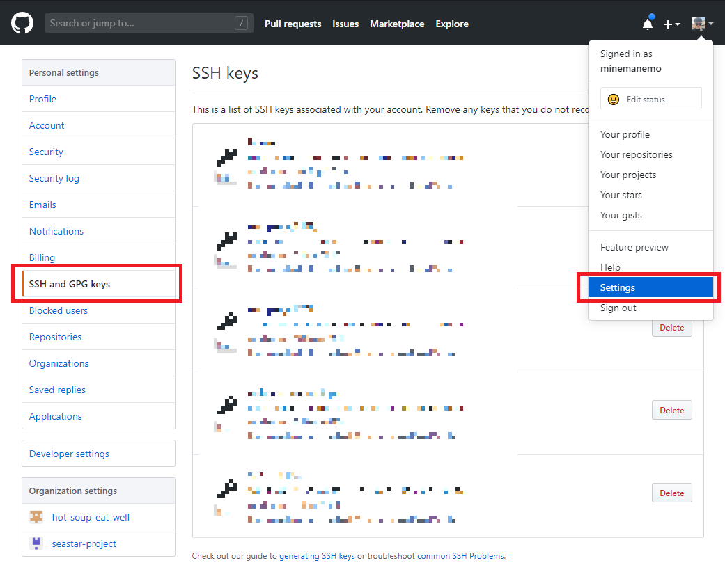
Task: Open the Security log
Action: (x=98, y=178)
